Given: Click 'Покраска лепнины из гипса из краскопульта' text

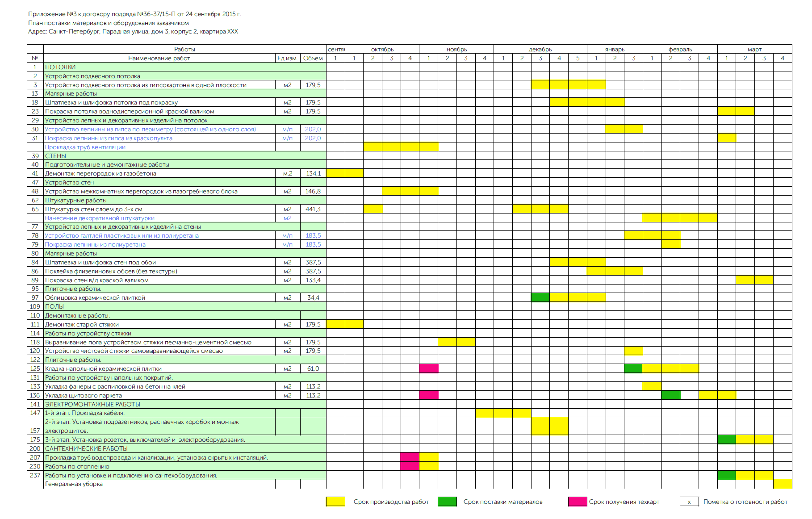Looking at the screenshot, I should (x=109, y=138).
